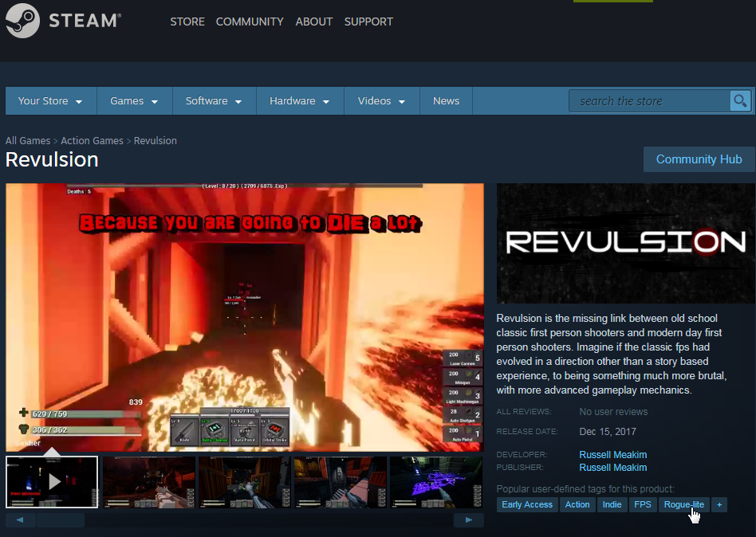This screenshot has height=537, width=756.
Task: Play the trailer video thumbnail
Action: pyautogui.click(x=52, y=481)
